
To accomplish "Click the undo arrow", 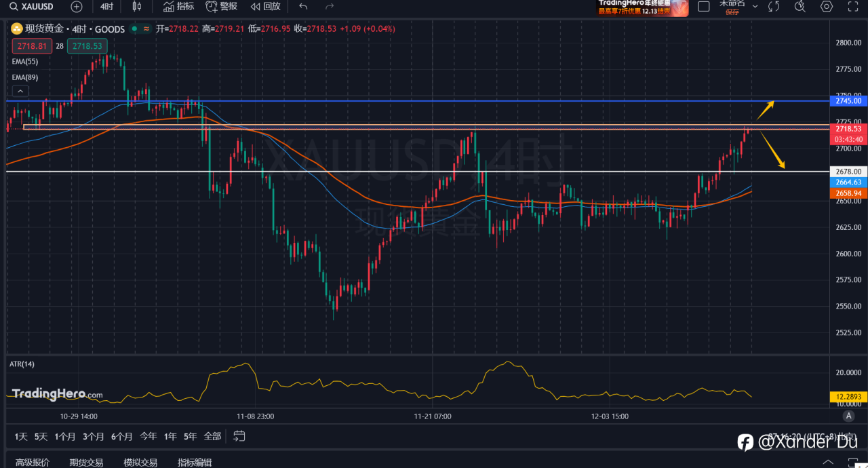I will pos(303,7).
